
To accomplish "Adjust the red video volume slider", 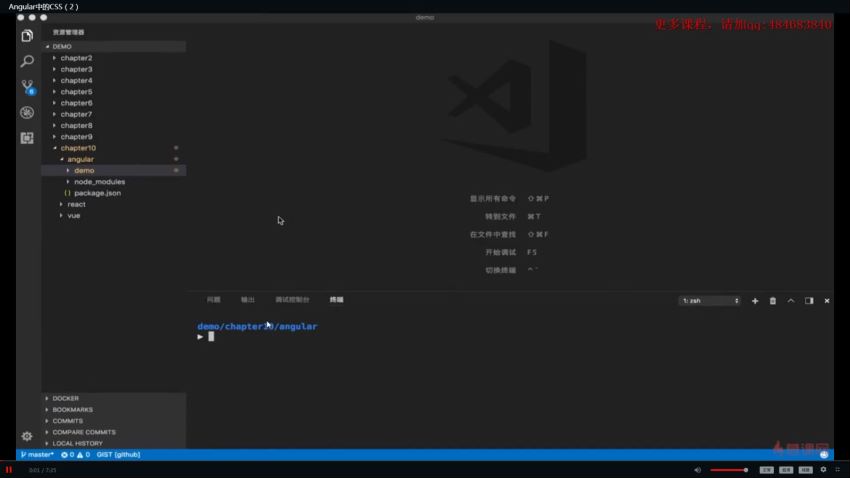I will tap(728, 469).
